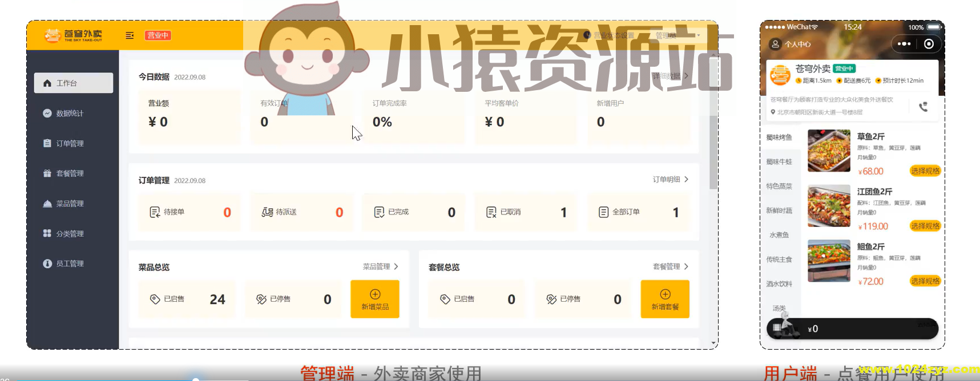The width and height of the screenshot is (980, 381).
Task: Click the 已启售 tag icon in 菜品总览
Action: pyautogui.click(x=155, y=299)
